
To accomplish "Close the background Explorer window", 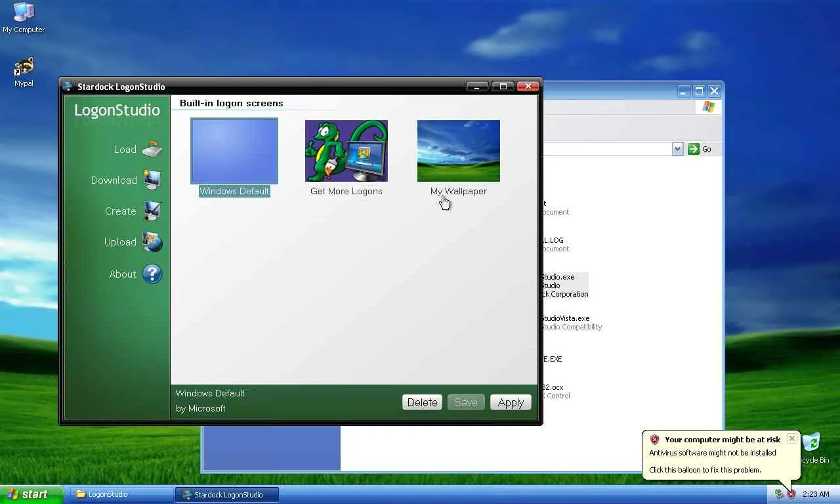I will click(x=715, y=91).
